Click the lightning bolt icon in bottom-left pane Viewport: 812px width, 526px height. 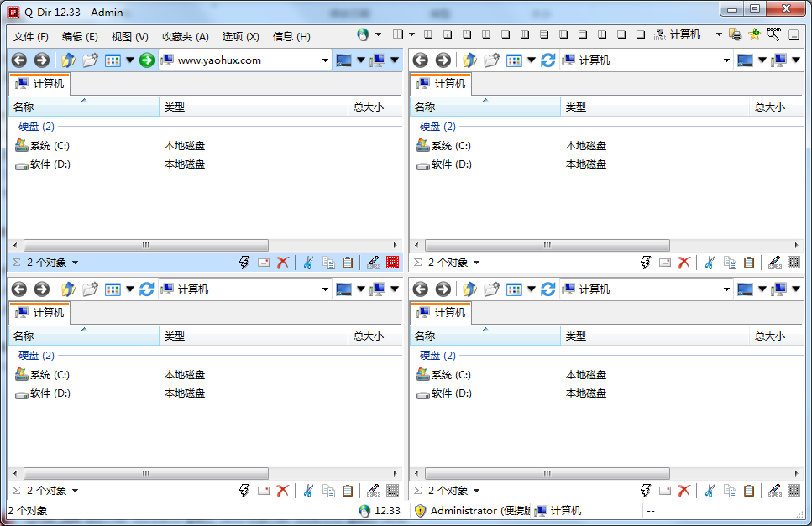click(244, 491)
